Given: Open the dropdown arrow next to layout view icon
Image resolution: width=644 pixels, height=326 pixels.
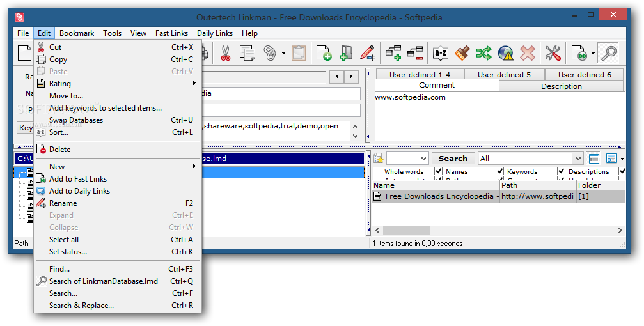Looking at the screenshot, I should 622,159.
